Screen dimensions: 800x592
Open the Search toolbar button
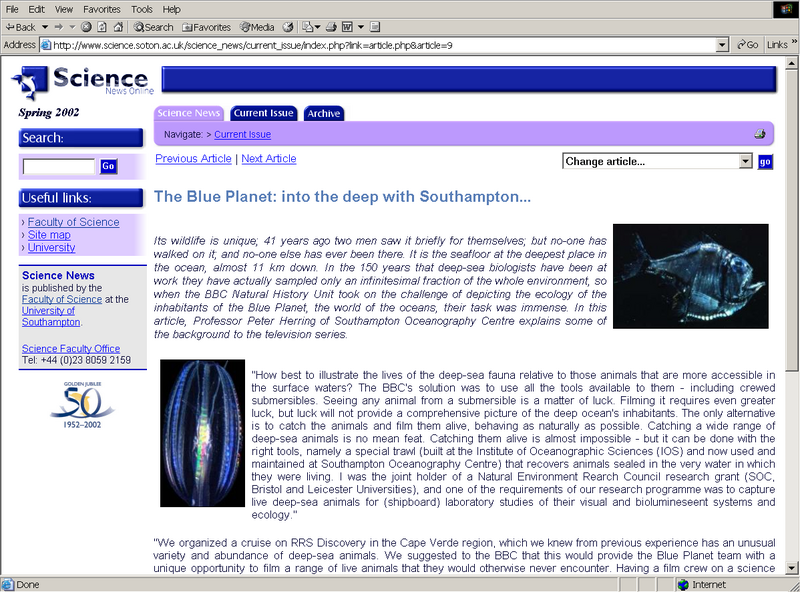[x=154, y=27]
